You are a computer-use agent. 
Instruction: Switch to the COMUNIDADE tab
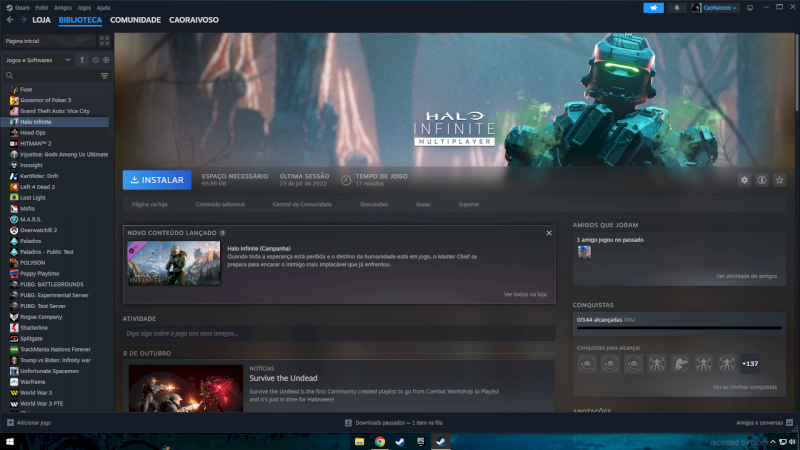(135, 20)
